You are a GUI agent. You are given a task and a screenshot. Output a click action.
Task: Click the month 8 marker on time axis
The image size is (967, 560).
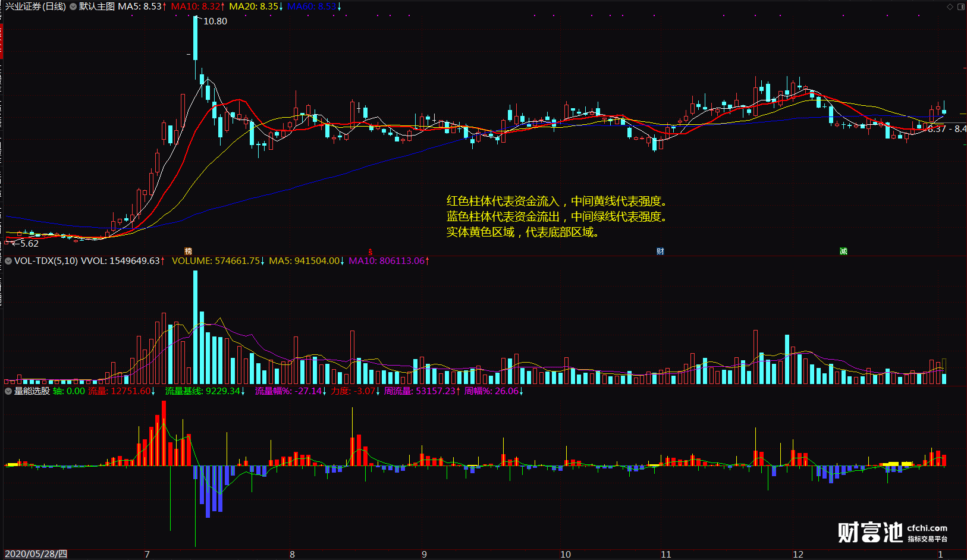tap(292, 555)
